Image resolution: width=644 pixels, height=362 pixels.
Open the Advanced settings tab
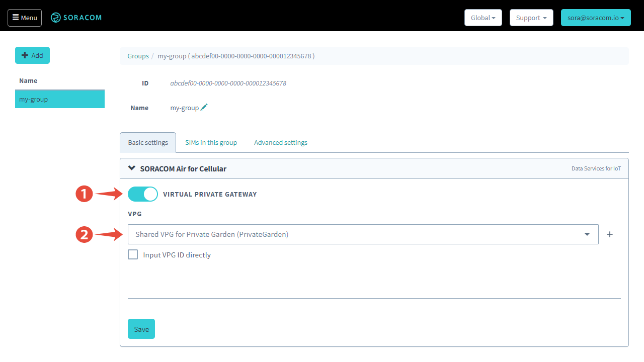[x=280, y=142]
